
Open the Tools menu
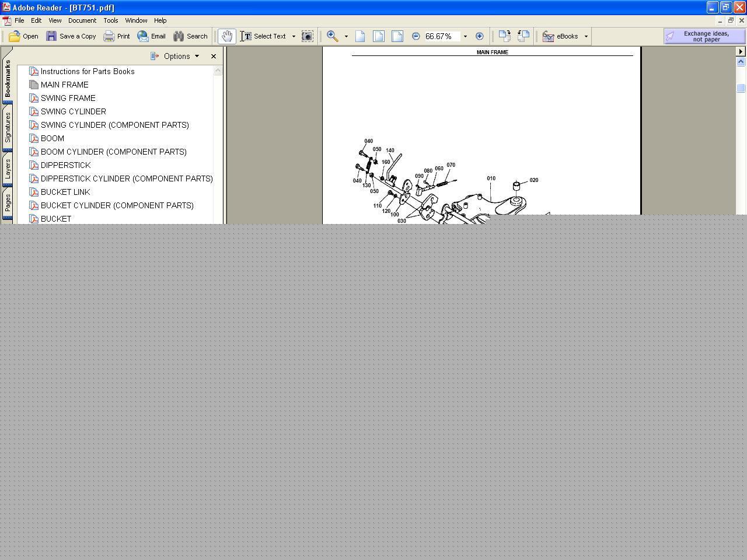coord(110,20)
